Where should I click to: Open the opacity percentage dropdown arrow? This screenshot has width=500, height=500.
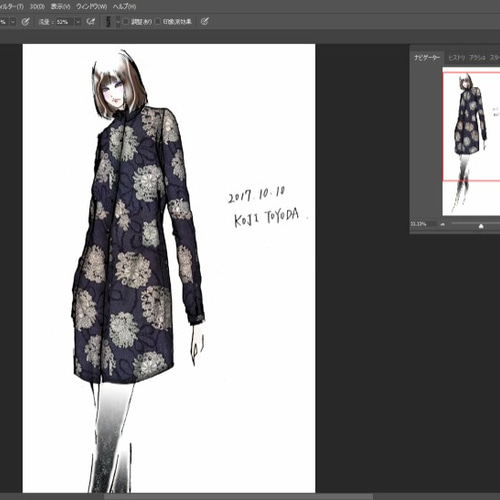13,22
